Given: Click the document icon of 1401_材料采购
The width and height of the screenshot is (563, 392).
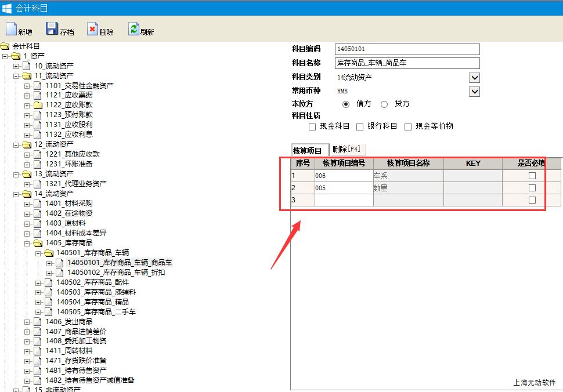Looking at the screenshot, I should [38, 204].
